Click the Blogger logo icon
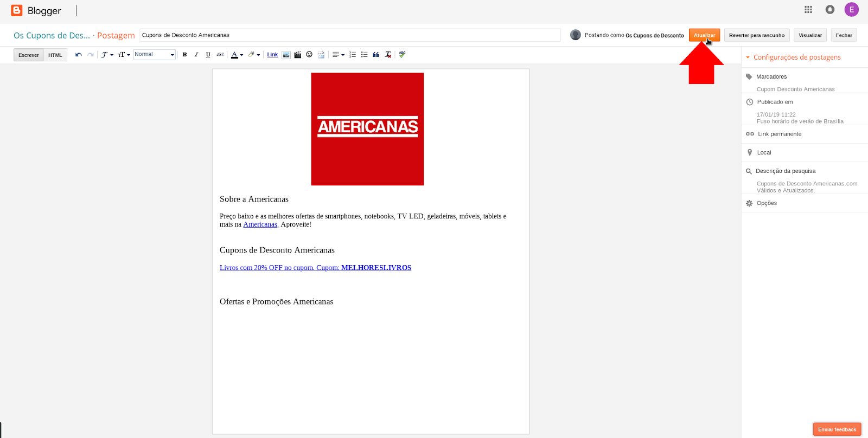Screen dimensions: 868x438 pyautogui.click(x=17, y=10)
